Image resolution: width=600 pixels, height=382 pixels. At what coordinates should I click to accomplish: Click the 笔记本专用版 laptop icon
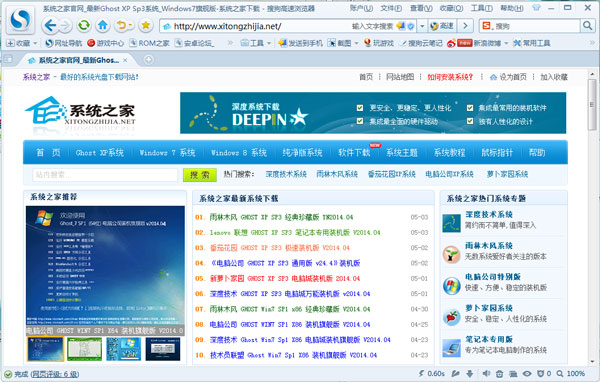pyautogui.click(x=452, y=348)
